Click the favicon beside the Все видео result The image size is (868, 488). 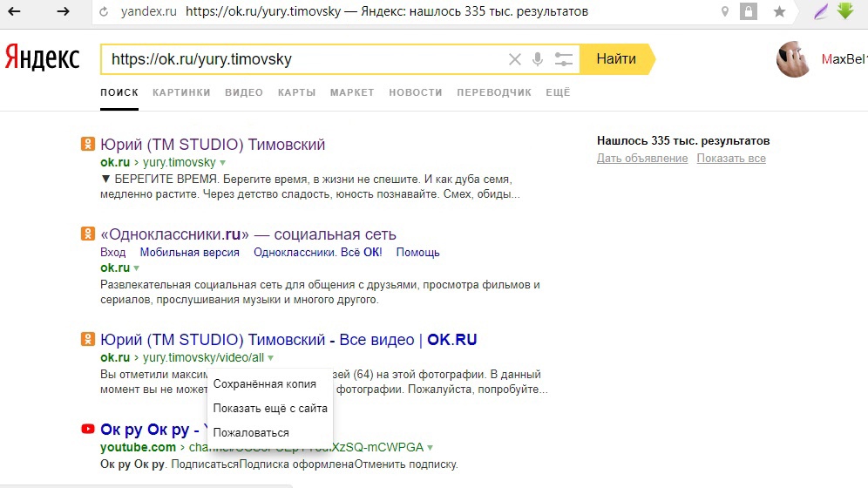coord(87,339)
